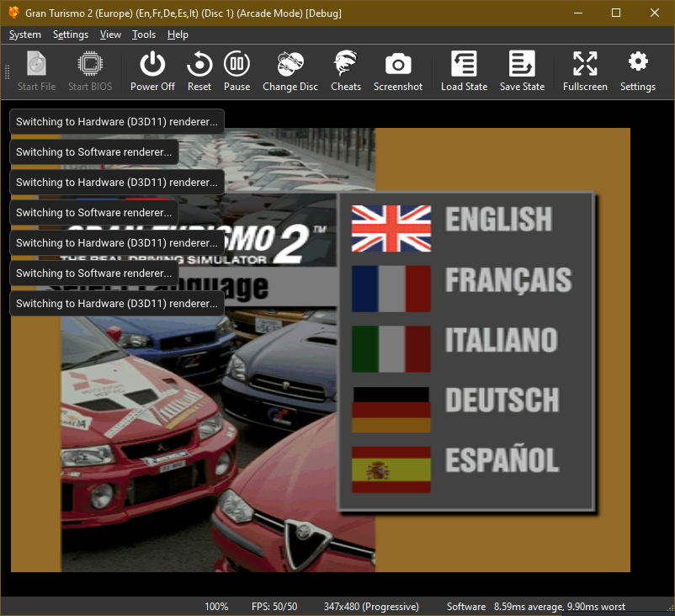
Task: Click the FPS: 50/50 status entry
Action: click(x=274, y=607)
